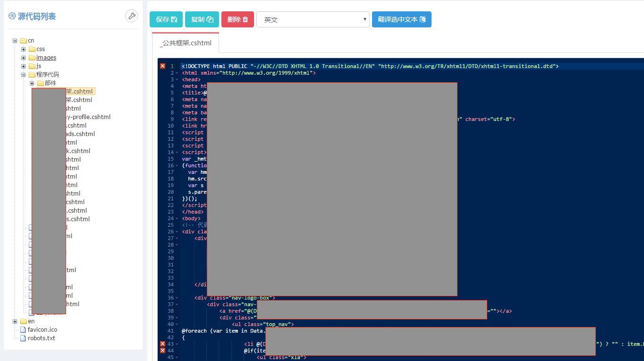The image size is (644, 361).
Task: Fold the div block at line 26
Action: 177,232
